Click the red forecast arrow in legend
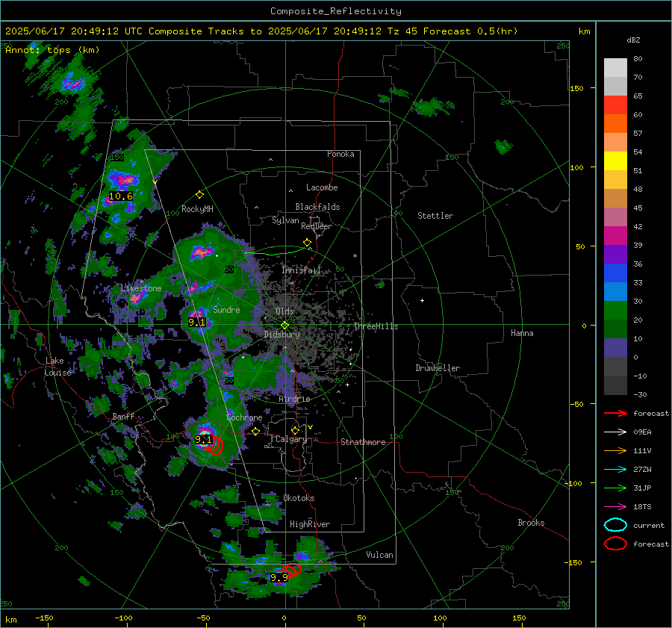Viewport: 672px width, 628px height. 615,413
